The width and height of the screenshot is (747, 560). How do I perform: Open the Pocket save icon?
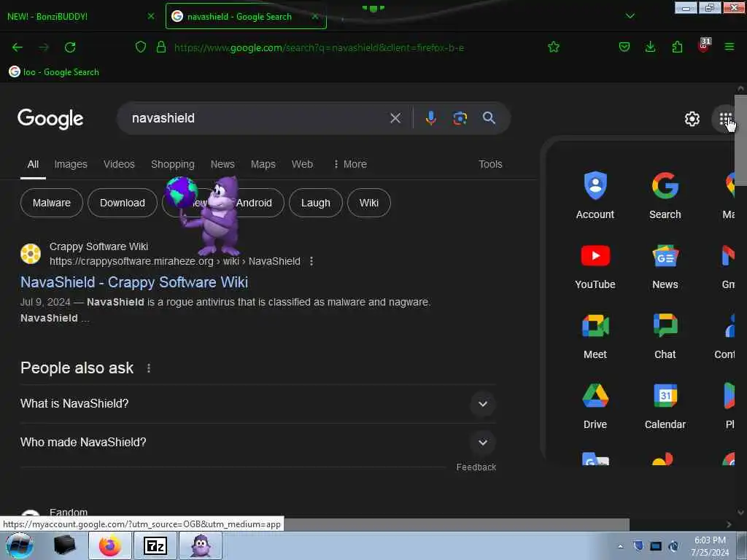624,47
